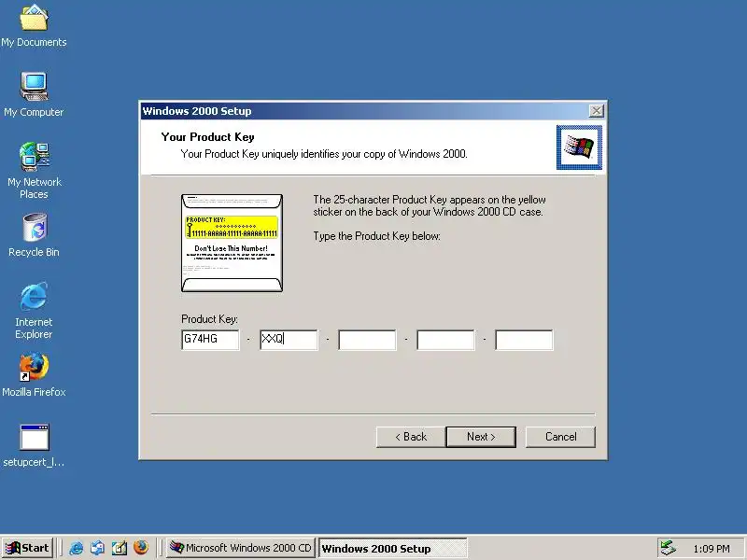
Task: Click Windows 2000 Setup taskbar button
Action: [x=392, y=548]
